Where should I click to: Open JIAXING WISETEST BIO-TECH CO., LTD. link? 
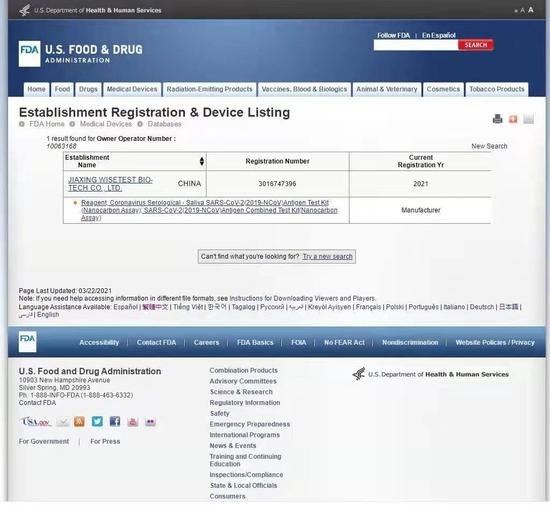(110, 184)
